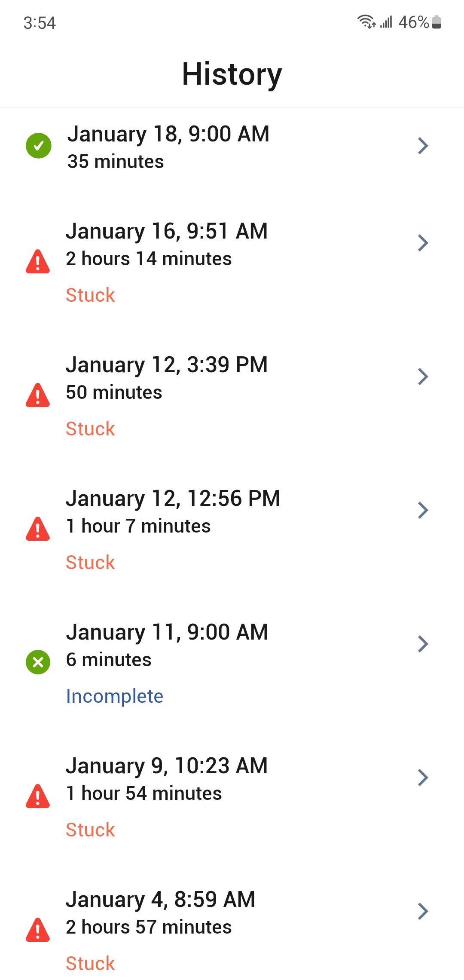Tap the red warning icon for January 4

point(38,930)
